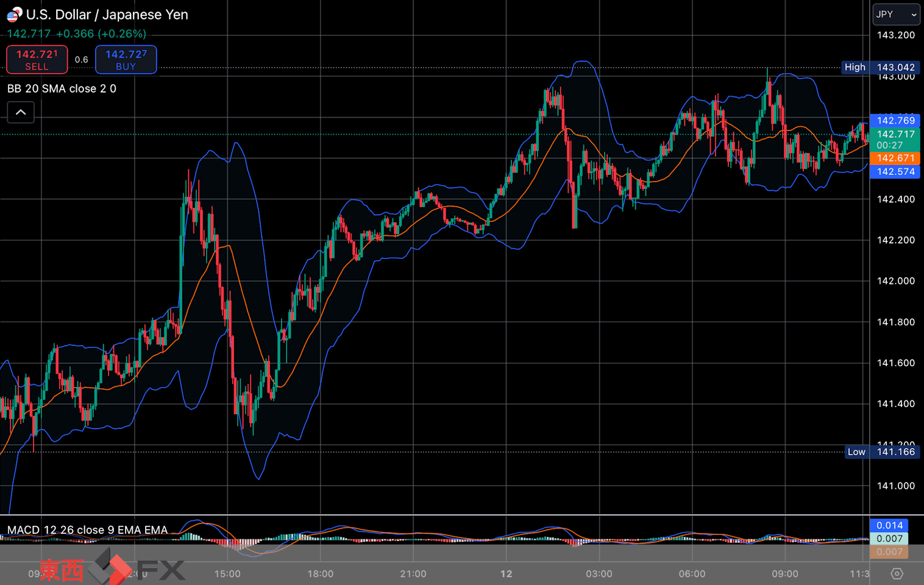Click the High 143.042 price label
Screen dimensions: 924x585
coord(880,67)
